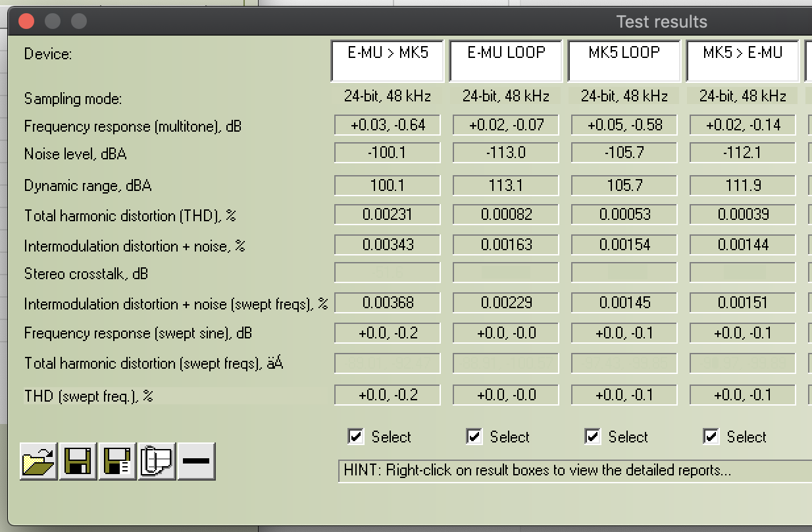Image resolution: width=812 pixels, height=532 pixels.
Task: Click the 'Test results' window title
Action: click(661, 21)
